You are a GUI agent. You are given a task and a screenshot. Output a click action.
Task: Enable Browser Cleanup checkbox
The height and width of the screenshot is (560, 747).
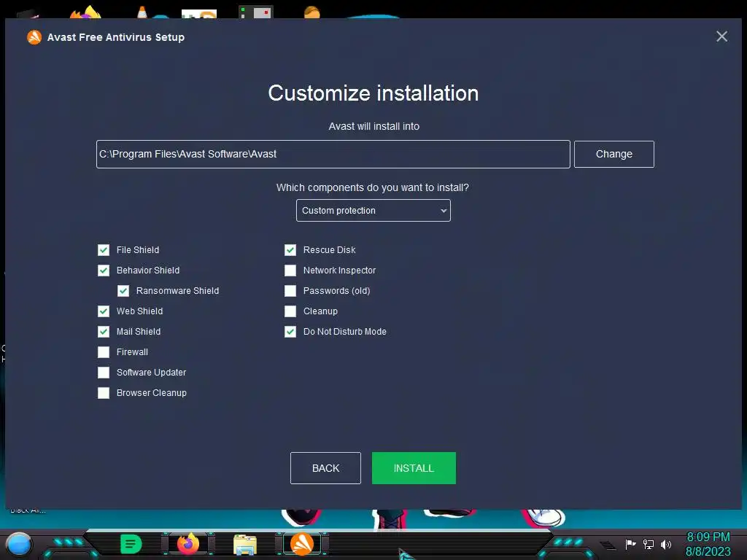click(104, 393)
